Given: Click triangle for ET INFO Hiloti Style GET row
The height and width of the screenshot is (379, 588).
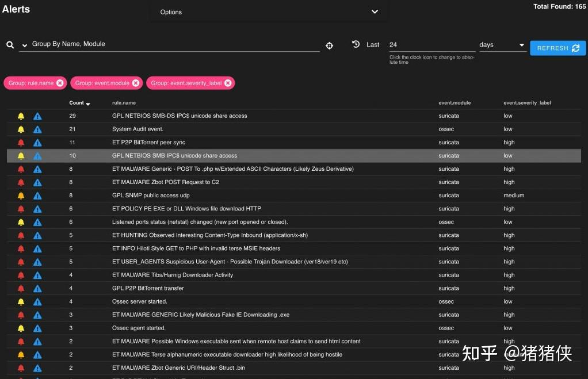Looking at the screenshot, I should (x=37, y=249).
